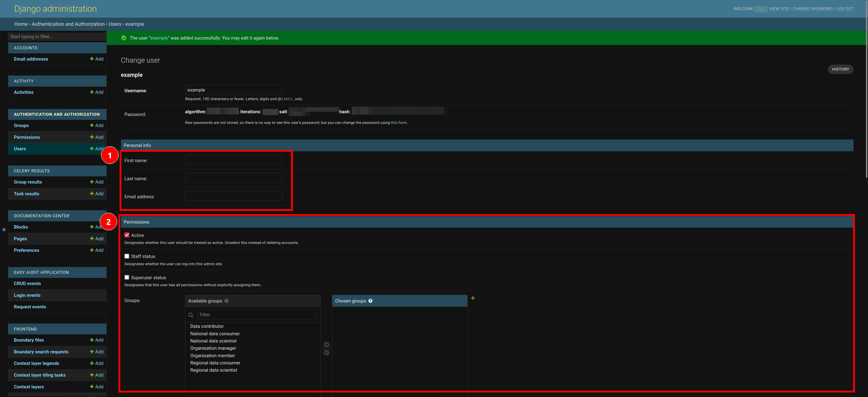Select 'Regional data consumer' group
Screen dimensions: 868x397
coord(215,363)
